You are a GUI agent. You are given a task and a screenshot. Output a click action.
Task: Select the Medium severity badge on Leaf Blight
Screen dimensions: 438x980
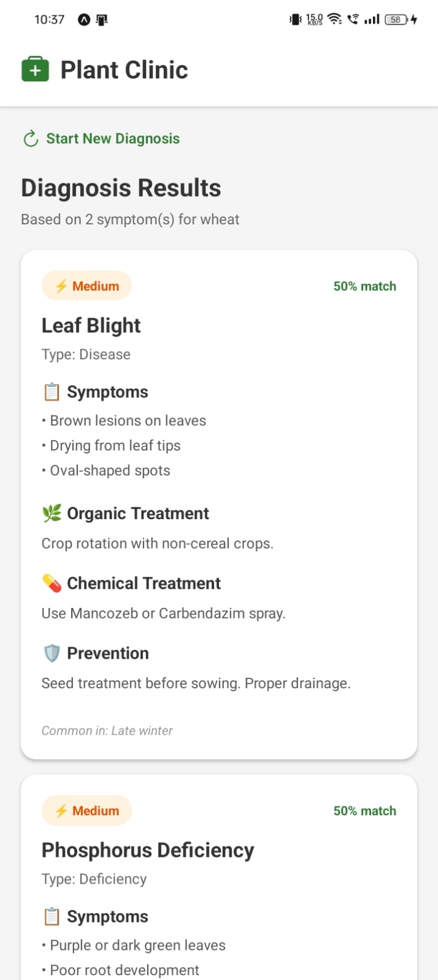tap(86, 285)
